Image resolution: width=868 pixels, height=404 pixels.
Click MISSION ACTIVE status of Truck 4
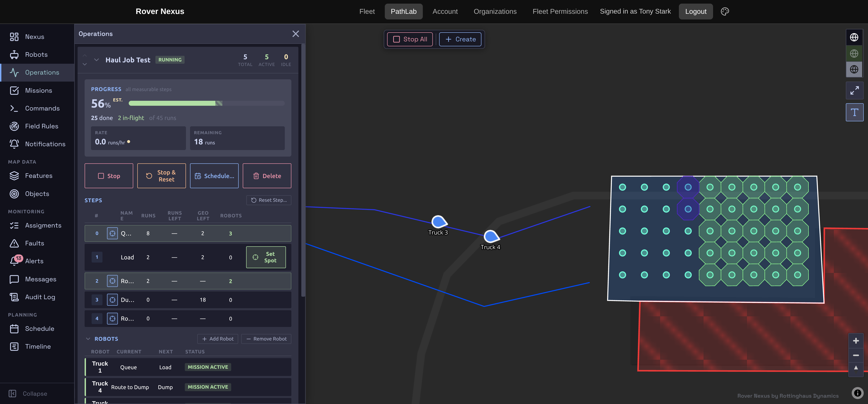(208, 387)
